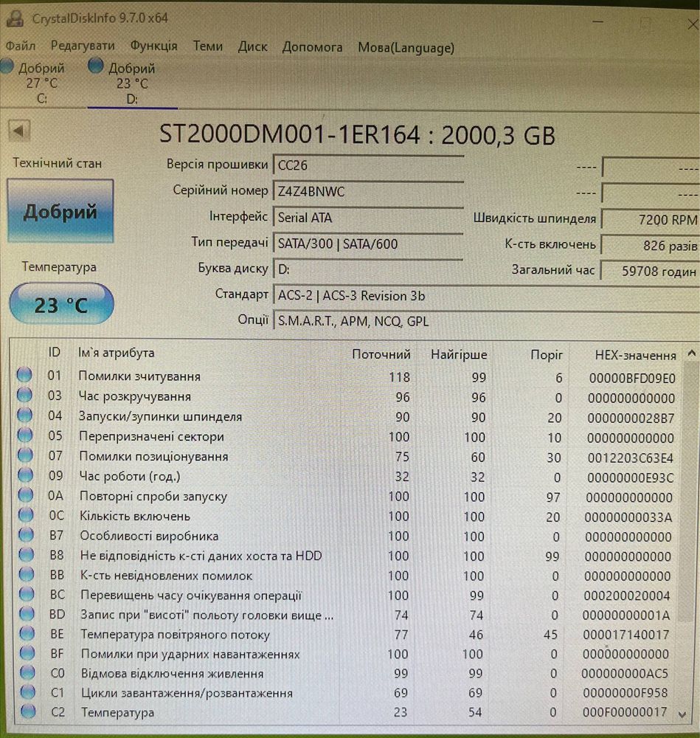
Task: Click the hex value 0012203C63E4
Action: click(630, 458)
